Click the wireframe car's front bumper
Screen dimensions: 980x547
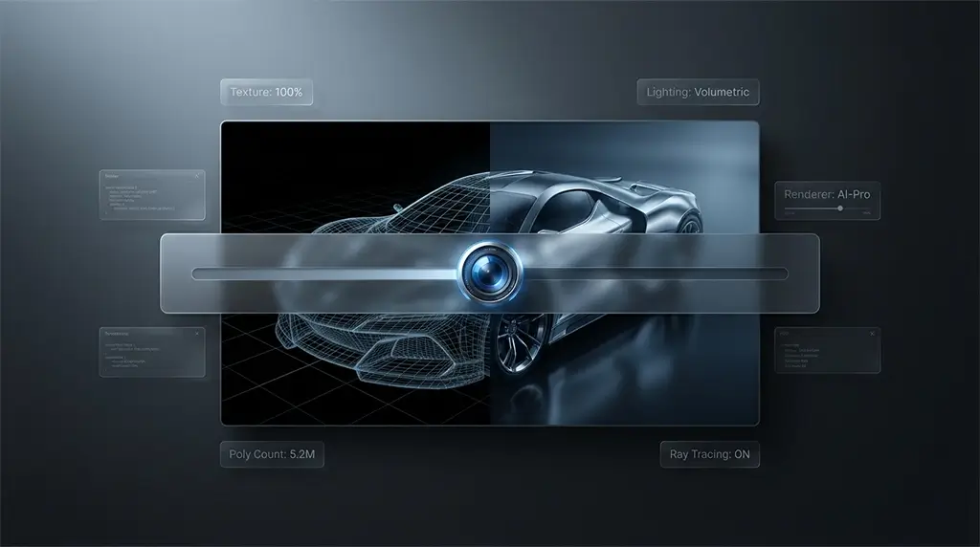[x=383, y=354]
